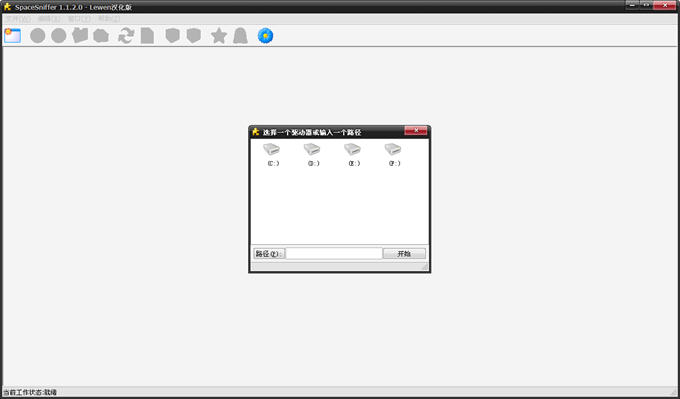This screenshot has height=399, width=680.
Task: Click the gray star toolbar icon
Action: click(x=219, y=36)
